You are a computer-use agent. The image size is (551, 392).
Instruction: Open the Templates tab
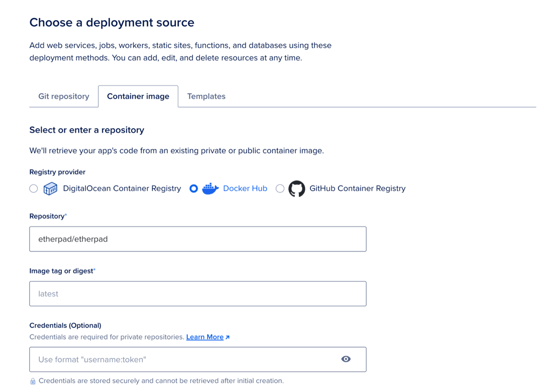click(206, 96)
